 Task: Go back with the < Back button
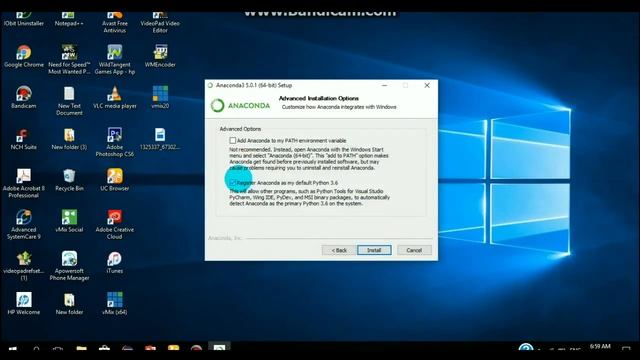pos(339,250)
